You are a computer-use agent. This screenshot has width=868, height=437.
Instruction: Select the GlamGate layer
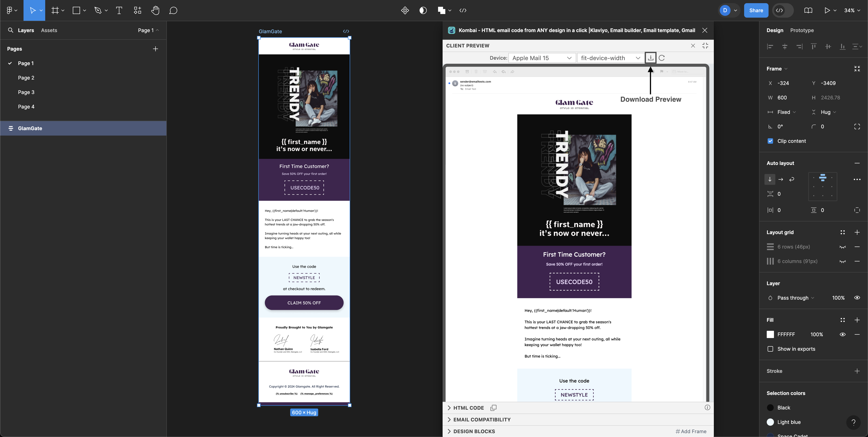[x=83, y=128]
